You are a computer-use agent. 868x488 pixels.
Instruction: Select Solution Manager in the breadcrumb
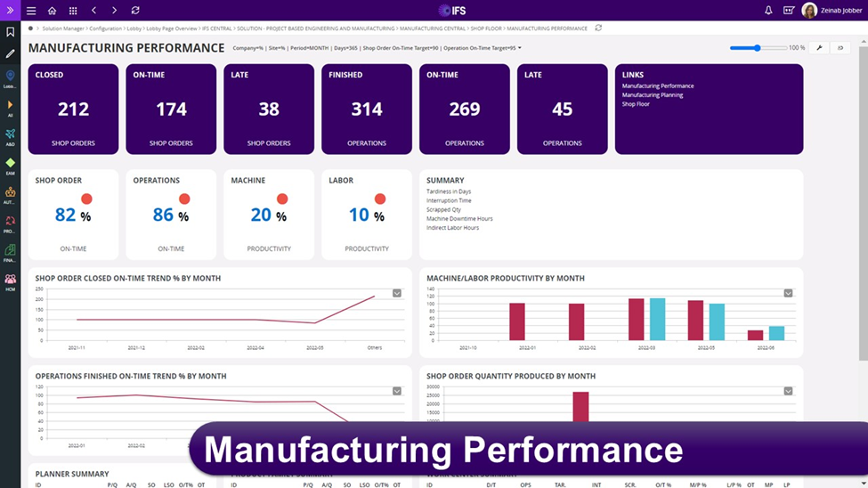pyautogui.click(x=63, y=28)
